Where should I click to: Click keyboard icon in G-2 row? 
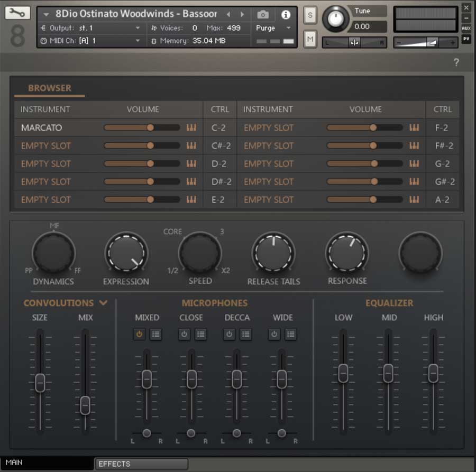pos(414,163)
